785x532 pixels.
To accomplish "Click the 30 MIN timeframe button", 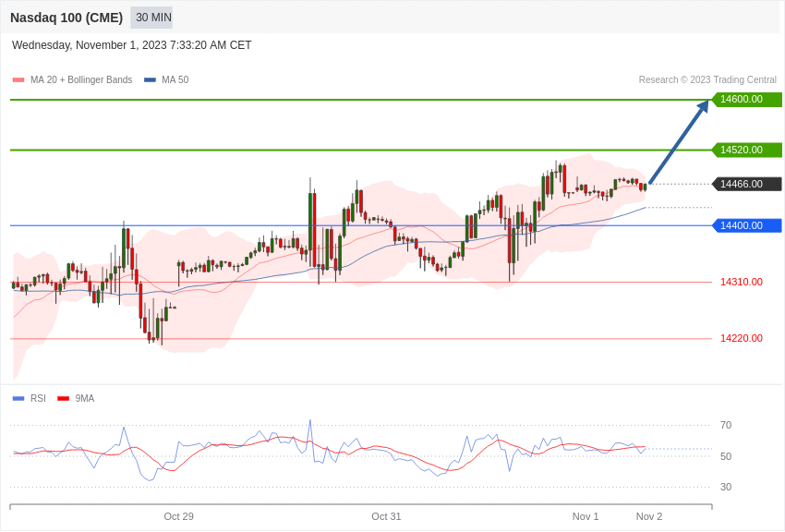I will tap(151, 18).
